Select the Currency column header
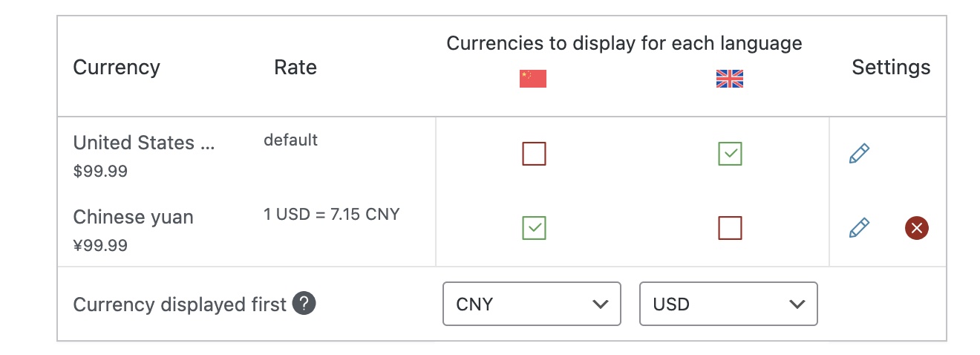Screen dimensions: 980x355 pos(117,68)
